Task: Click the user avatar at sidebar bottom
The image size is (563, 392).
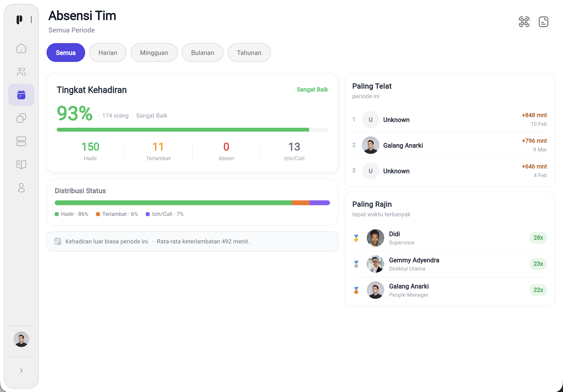Action: click(21, 339)
